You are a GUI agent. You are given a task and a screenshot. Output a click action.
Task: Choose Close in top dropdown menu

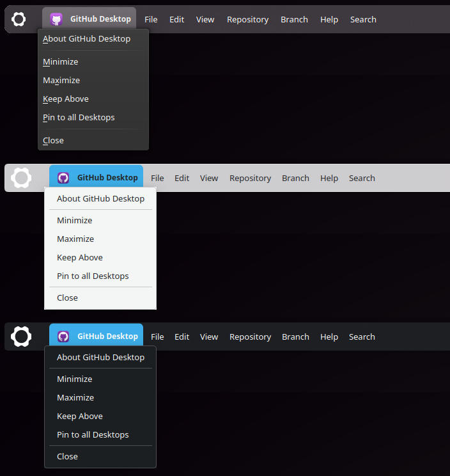(93, 141)
